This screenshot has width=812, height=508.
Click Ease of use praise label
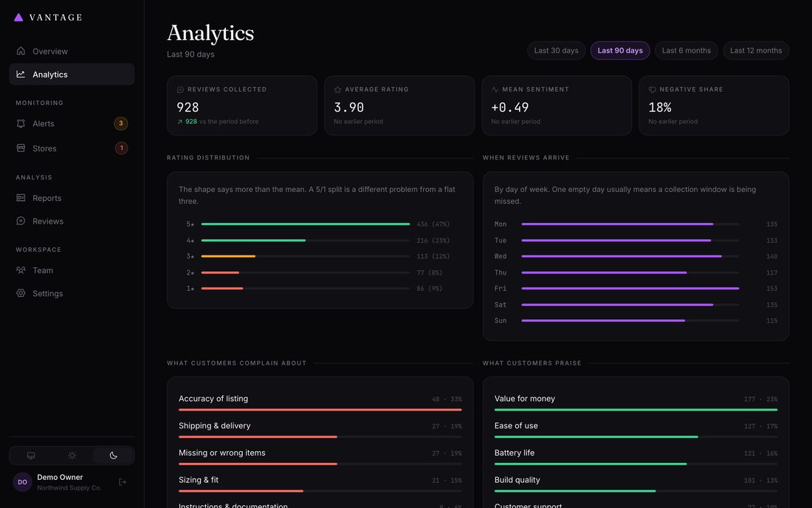[516, 425]
